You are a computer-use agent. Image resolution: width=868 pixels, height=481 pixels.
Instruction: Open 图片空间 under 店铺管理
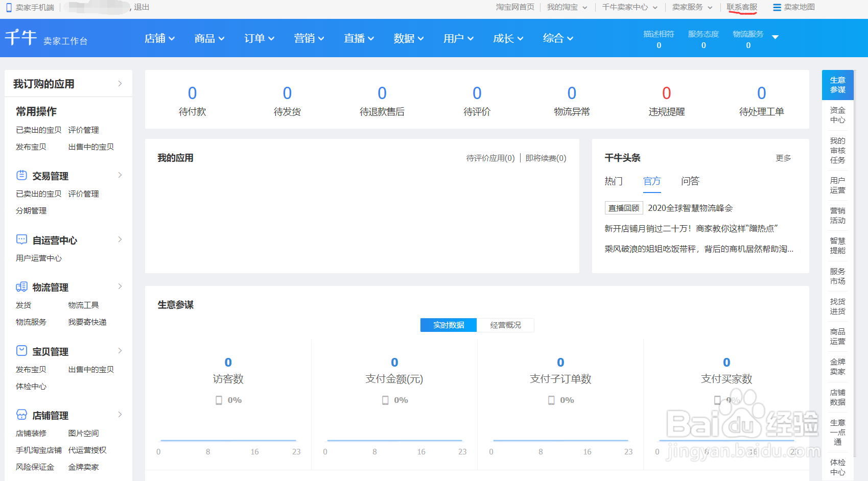tap(83, 434)
